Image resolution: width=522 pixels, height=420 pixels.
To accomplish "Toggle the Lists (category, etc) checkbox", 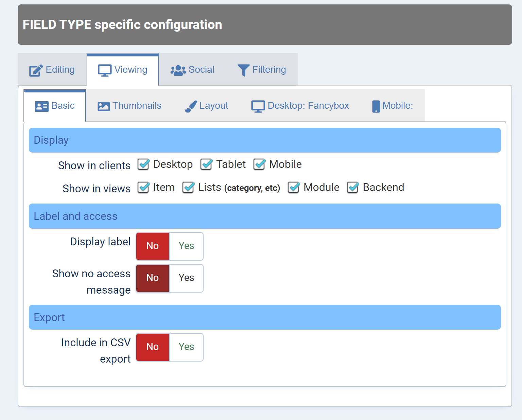I will (x=188, y=187).
